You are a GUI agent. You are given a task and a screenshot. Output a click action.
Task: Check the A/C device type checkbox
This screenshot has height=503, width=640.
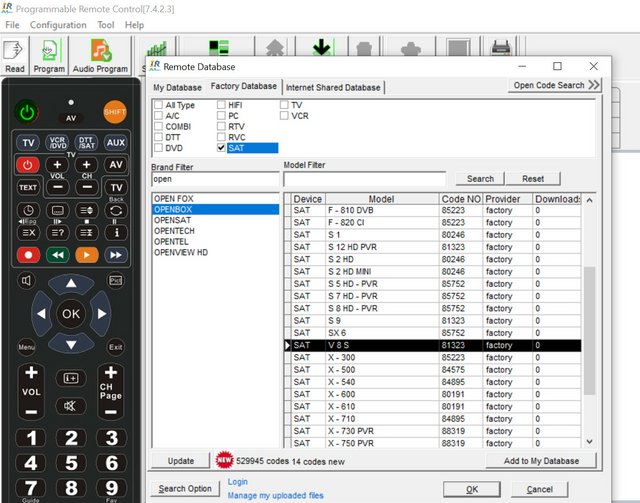pyautogui.click(x=158, y=116)
